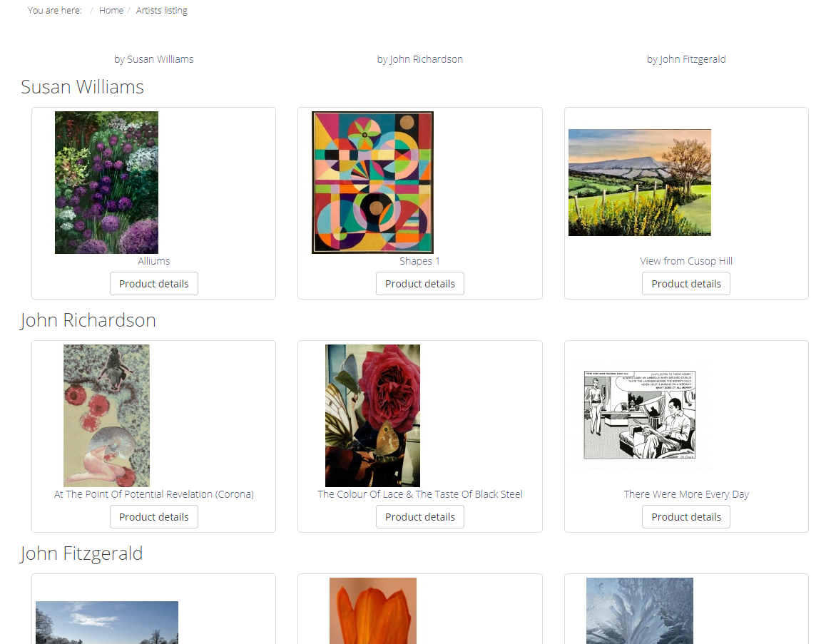The width and height of the screenshot is (836, 644).
Task: Open the Corona collage artwork thumbnail
Action: point(106,415)
